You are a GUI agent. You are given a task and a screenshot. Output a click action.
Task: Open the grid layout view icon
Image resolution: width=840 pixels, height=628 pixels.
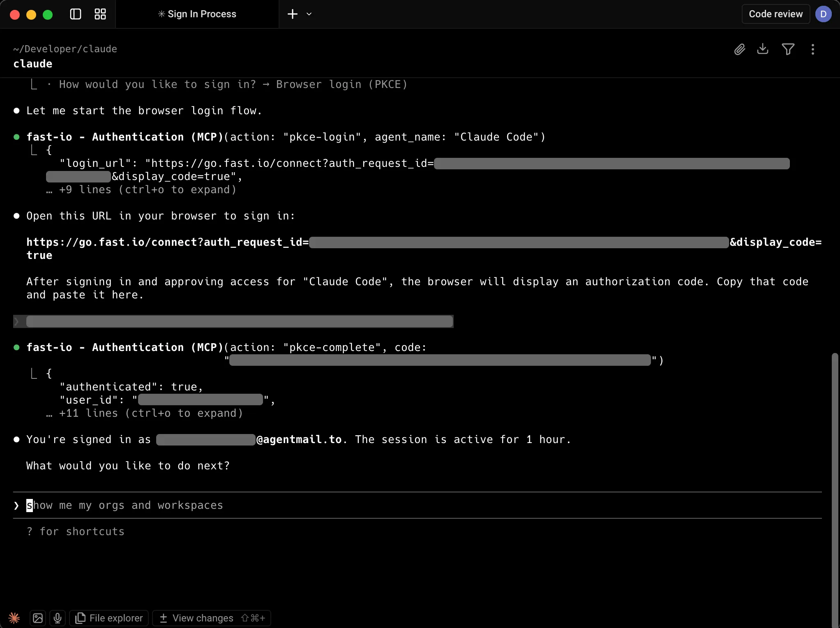click(x=100, y=14)
